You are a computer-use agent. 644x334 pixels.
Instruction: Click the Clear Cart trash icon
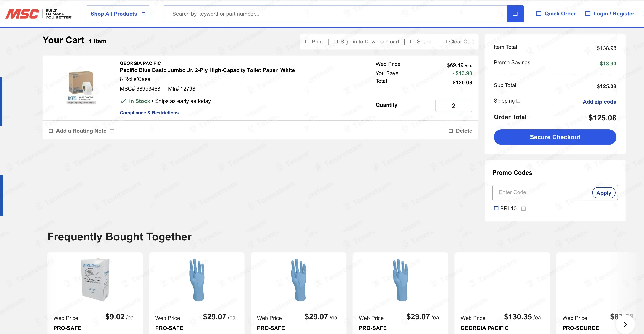[444, 42]
